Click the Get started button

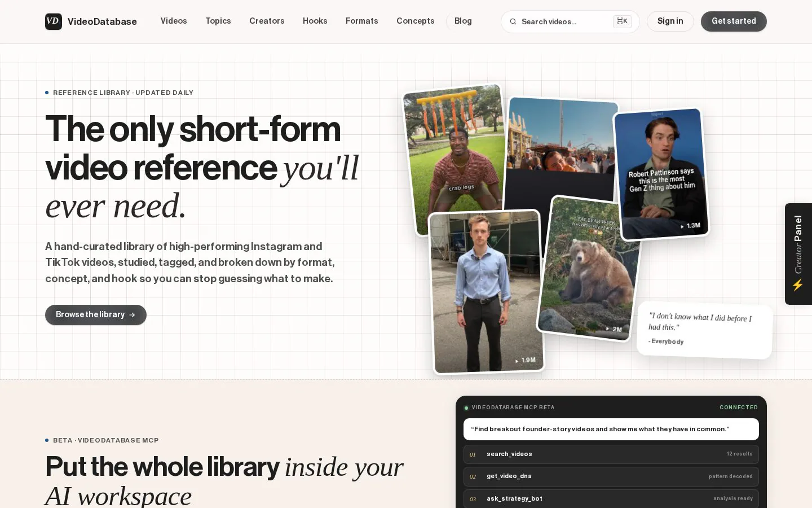(734, 21)
